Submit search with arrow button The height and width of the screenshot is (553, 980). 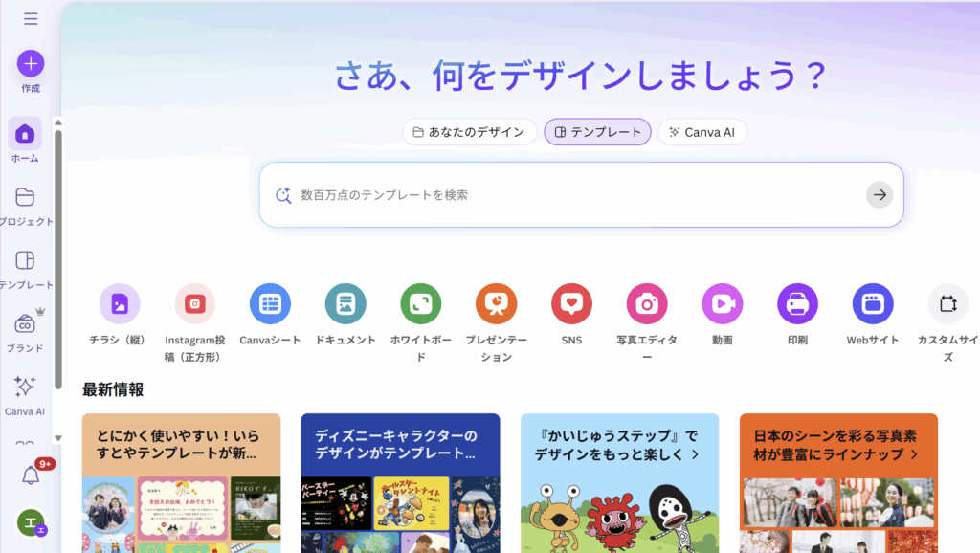[x=879, y=195]
